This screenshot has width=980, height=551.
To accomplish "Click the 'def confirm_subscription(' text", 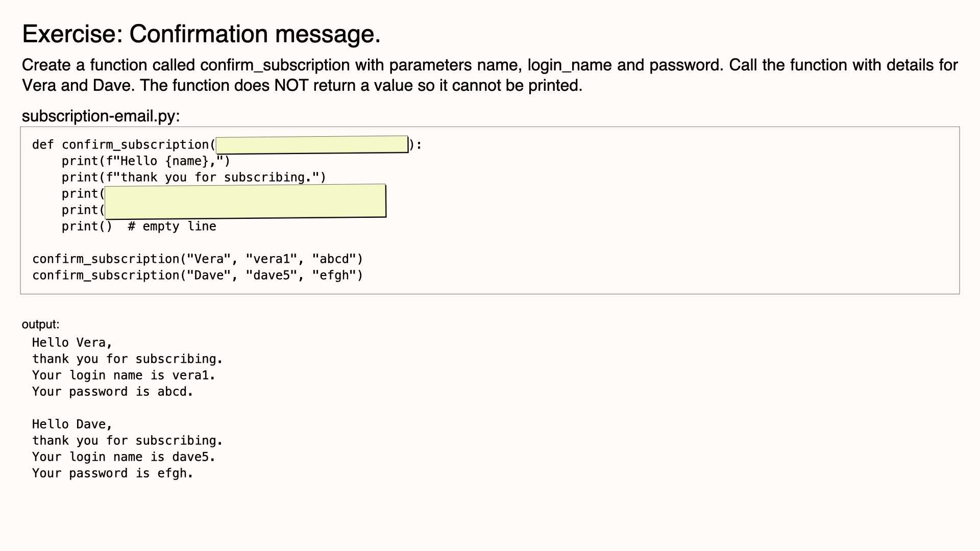I will [x=124, y=145].
